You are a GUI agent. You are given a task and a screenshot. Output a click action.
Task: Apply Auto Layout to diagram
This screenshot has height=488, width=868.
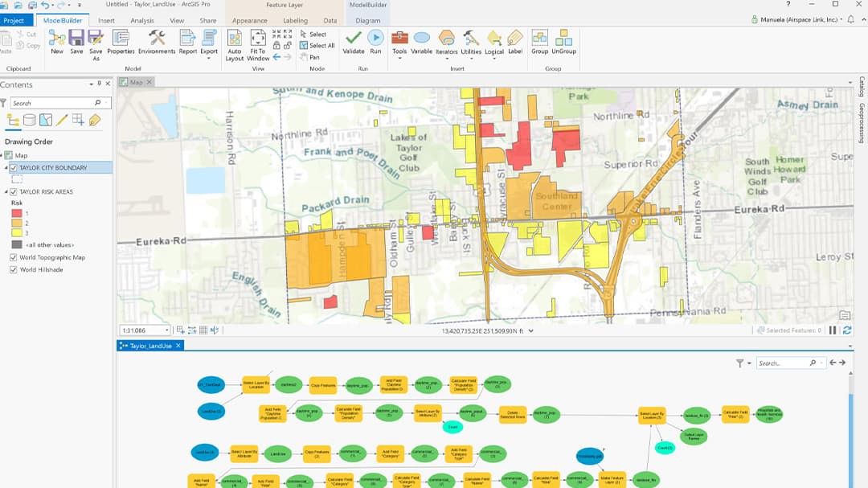[234, 45]
